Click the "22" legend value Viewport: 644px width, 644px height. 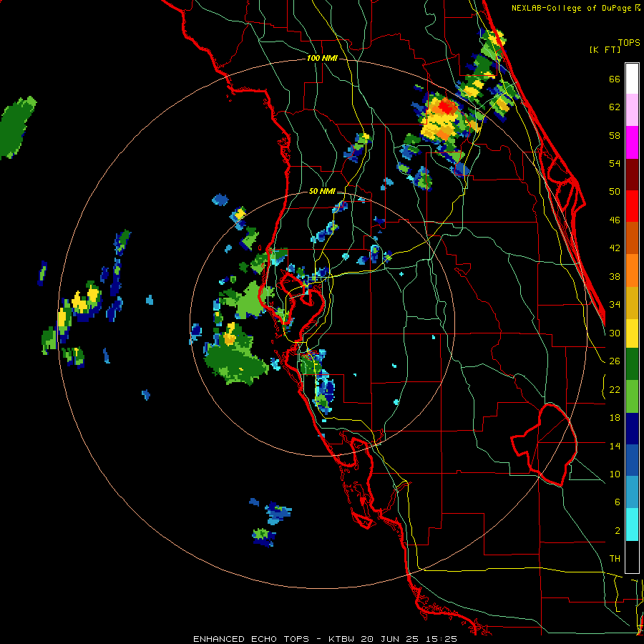click(615, 389)
